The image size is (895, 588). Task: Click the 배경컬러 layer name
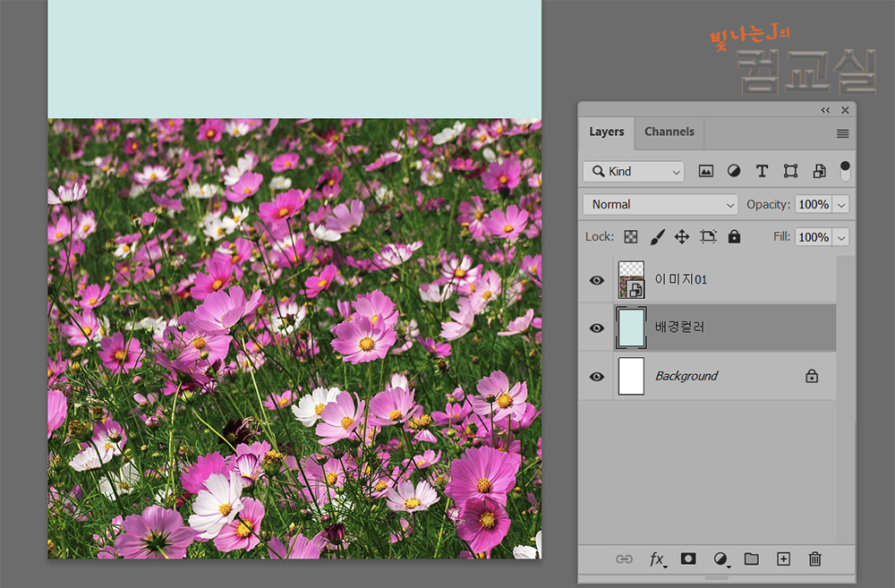pyautogui.click(x=679, y=327)
